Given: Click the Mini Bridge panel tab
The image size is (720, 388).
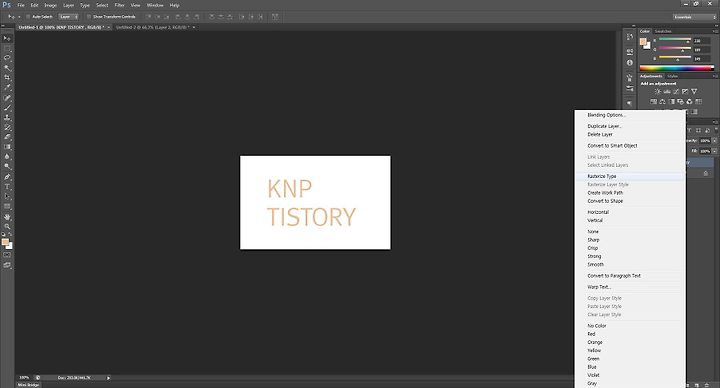Looking at the screenshot, I should point(28,385).
